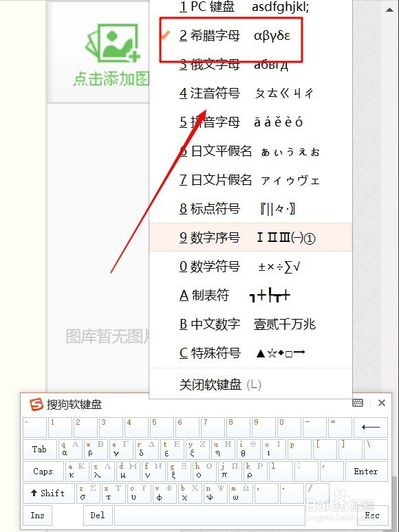The width and height of the screenshot is (399, 532).
Task: Choose 标点符号 punctuation layout
Action: 250,209
